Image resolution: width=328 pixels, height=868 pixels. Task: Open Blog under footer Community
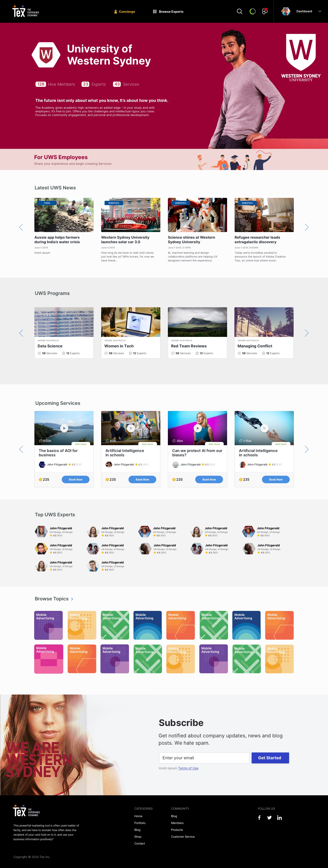coord(174,816)
